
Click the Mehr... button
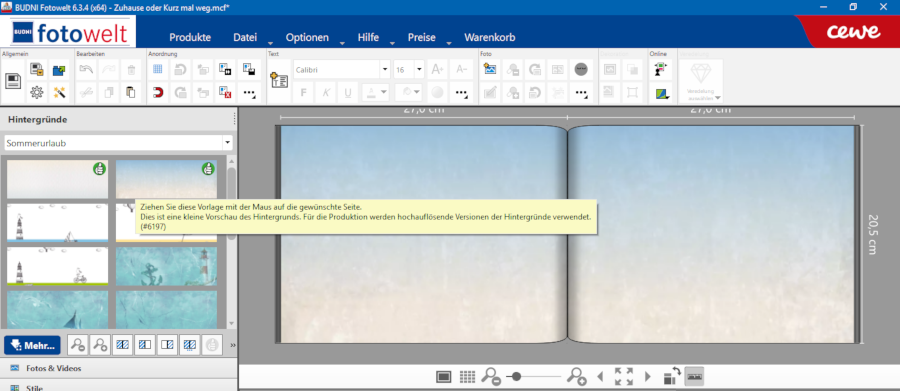pyautogui.click(x=32, y=345)
